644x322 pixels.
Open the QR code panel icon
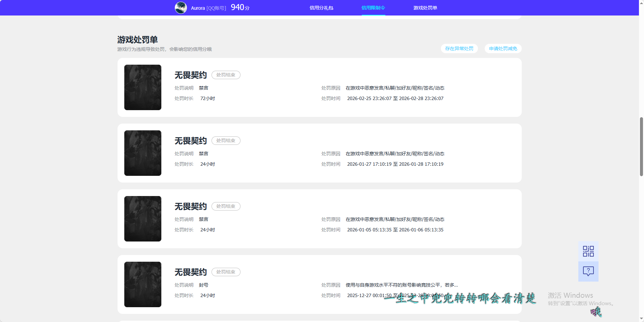588,251
